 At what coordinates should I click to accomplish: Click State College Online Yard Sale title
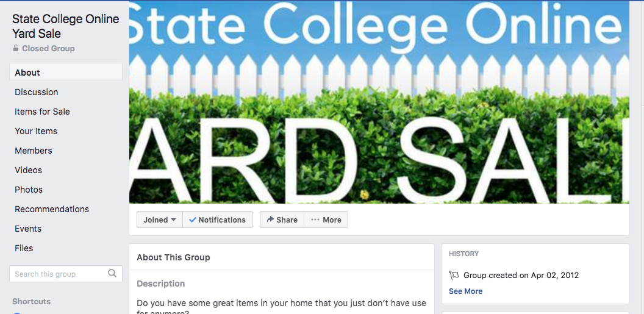(x=65, y=26)
